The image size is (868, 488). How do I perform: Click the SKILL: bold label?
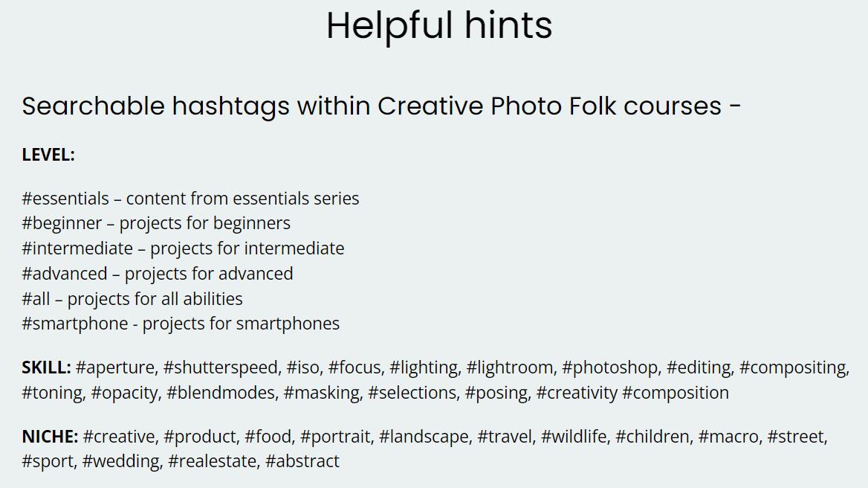click(47, 367)
